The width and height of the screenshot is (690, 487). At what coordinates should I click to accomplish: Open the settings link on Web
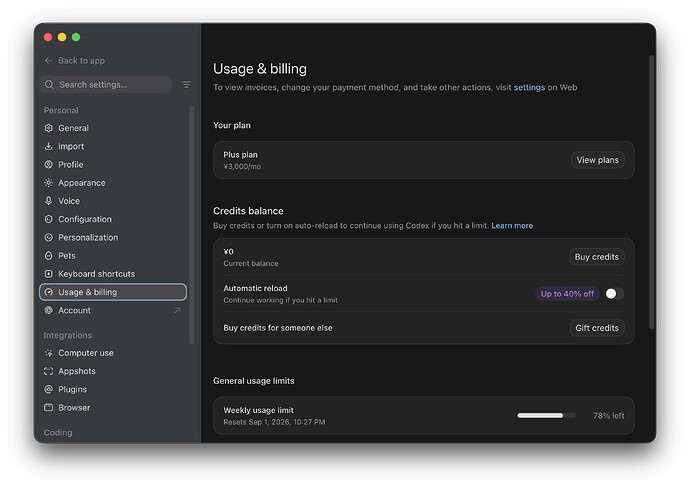pos(529,87)
